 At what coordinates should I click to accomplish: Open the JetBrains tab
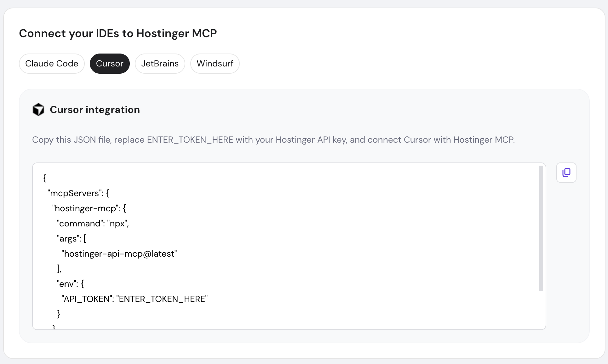160,64
